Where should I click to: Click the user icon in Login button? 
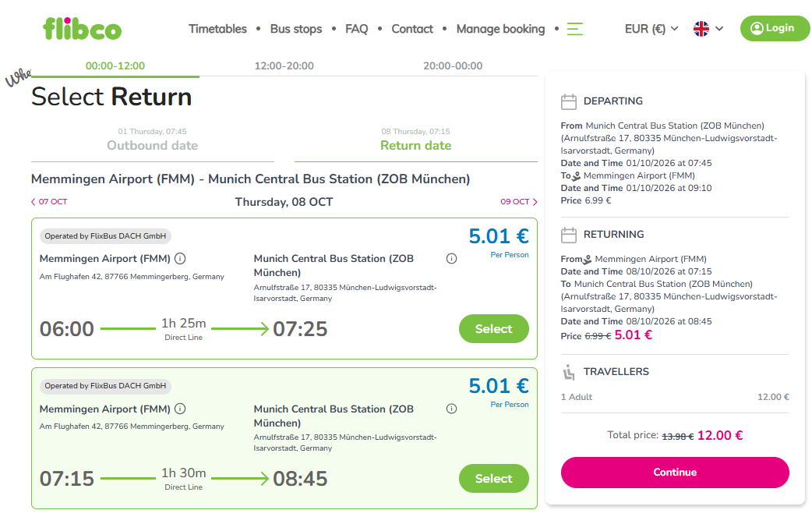(757, 29)
